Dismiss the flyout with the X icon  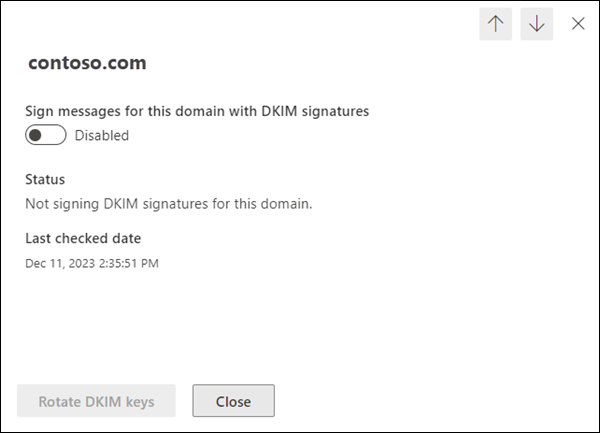pos(578,24)
